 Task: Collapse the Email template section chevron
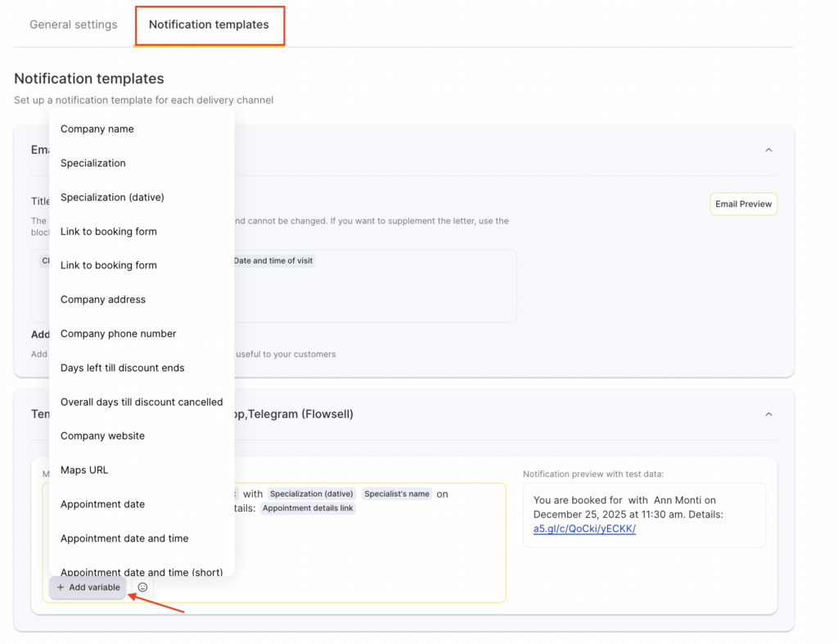[x=768, y=150]
